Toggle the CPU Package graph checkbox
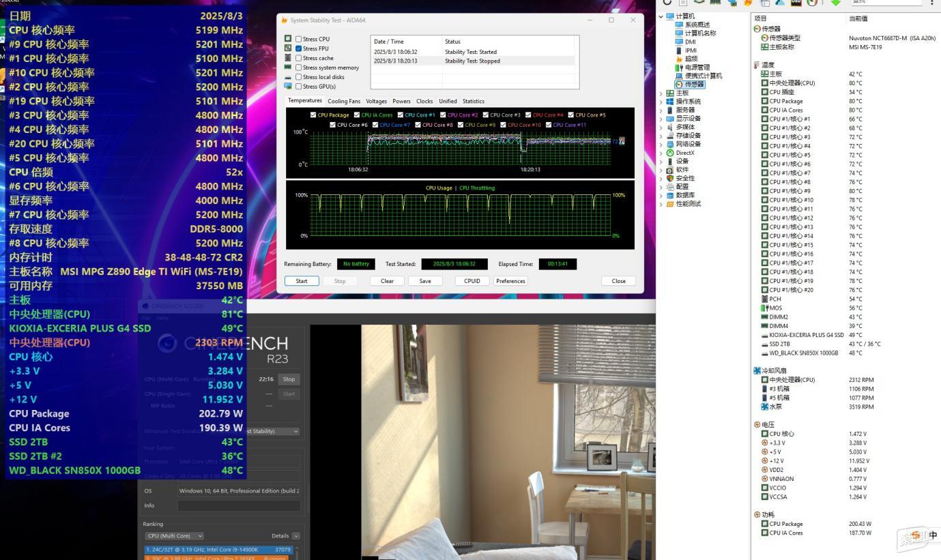 point(313,115)
